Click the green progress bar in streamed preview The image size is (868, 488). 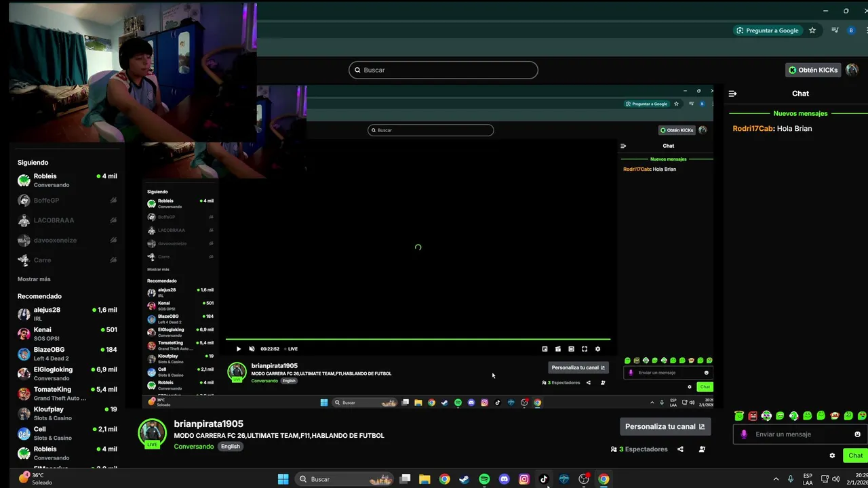[418, 339]
